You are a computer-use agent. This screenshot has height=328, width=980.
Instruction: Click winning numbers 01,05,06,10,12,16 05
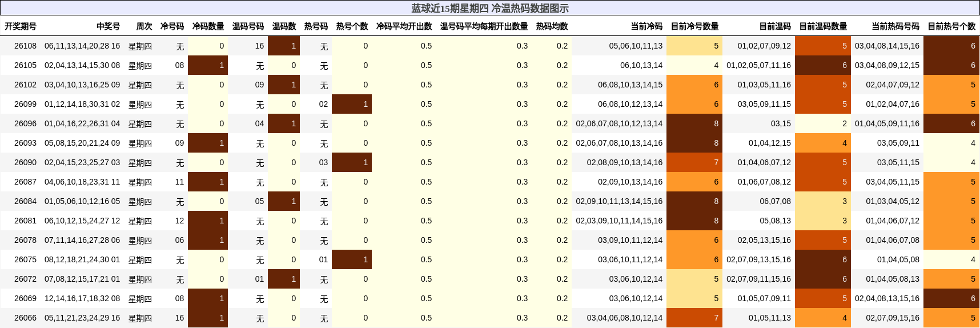[x=82, y=201]
